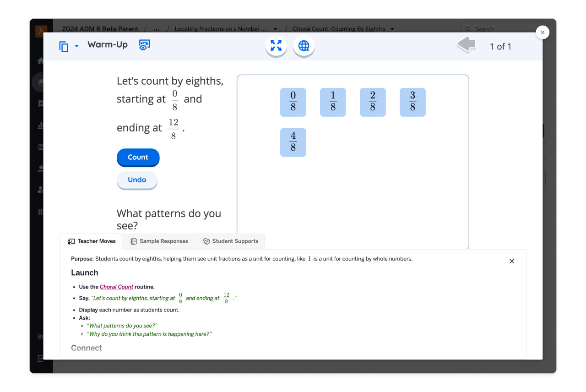Open the Choral Count routine link
Image resolution: width=586 pixels, height=392 pixels.
tap(117, 287)
